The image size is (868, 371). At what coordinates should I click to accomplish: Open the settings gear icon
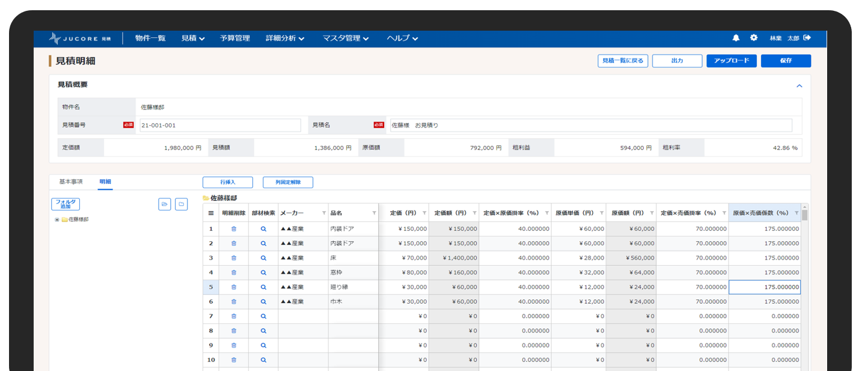point(754,38)
